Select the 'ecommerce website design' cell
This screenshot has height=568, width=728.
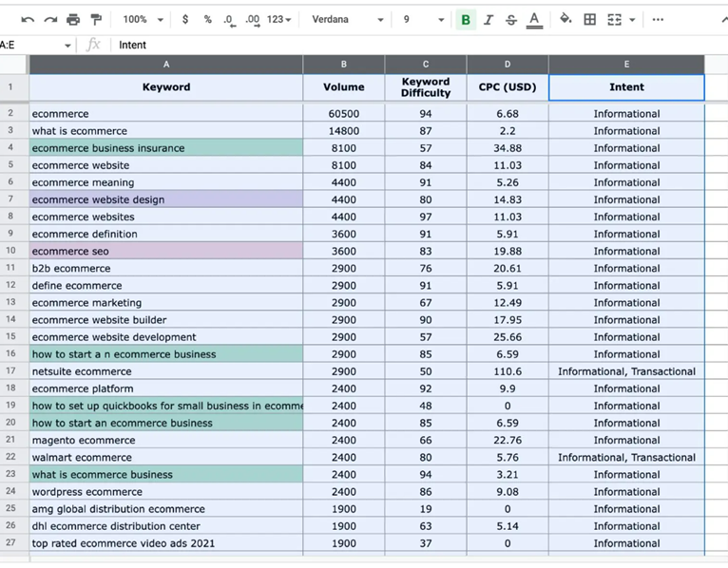pos(166,199)
